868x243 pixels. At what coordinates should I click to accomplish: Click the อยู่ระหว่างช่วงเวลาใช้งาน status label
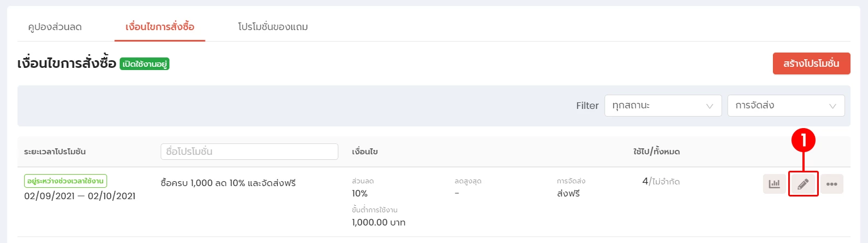66,181
